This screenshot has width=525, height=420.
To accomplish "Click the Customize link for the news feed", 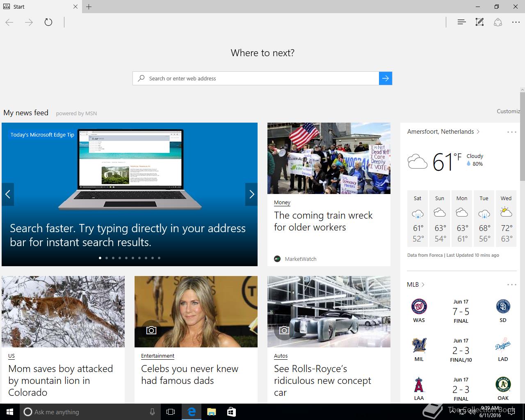I will click(x=508, y=111).
